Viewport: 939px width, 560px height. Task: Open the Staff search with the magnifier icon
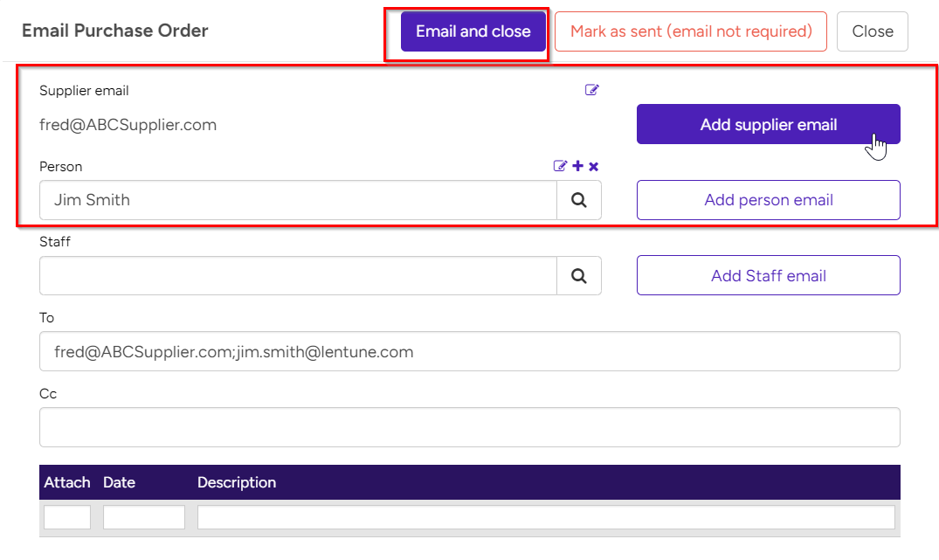(580, 275)
